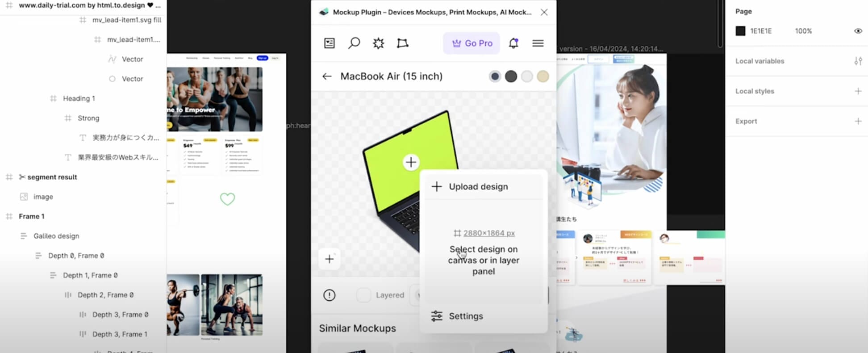Choose the dark gray device color

tap(511, 76)
